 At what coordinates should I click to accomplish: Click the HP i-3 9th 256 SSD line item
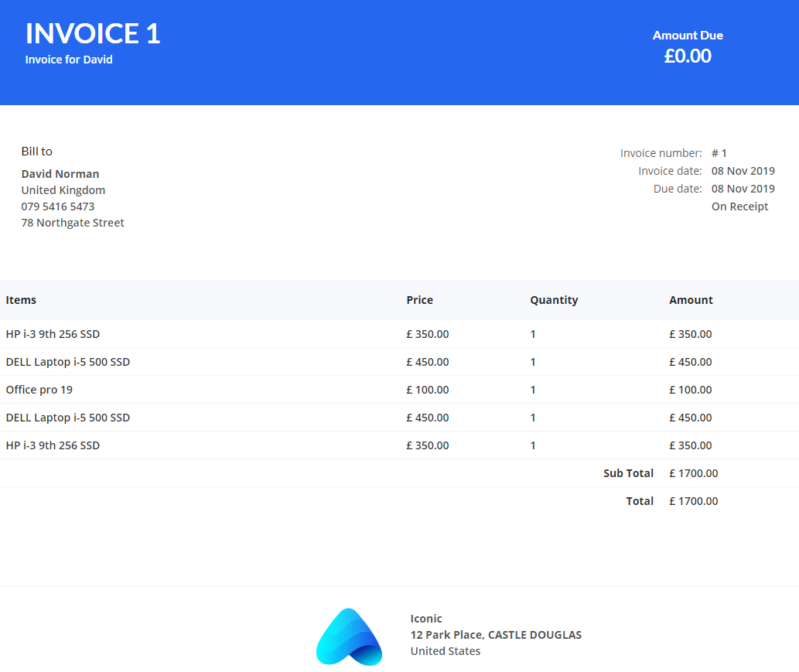point(53,334)
